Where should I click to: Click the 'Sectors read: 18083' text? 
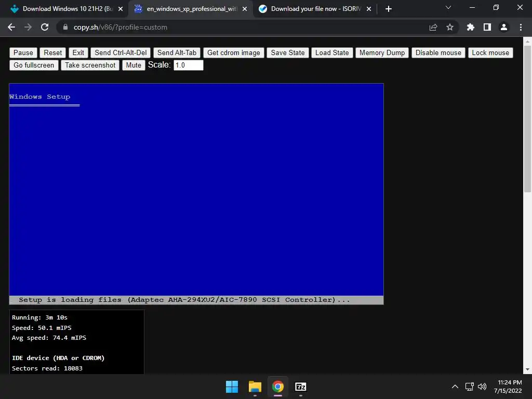47,368
